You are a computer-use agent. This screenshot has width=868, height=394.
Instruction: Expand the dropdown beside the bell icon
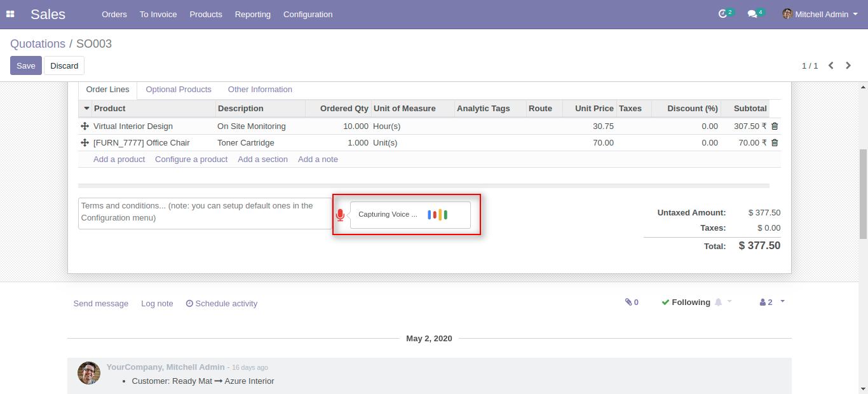click(x=729, y=302)
